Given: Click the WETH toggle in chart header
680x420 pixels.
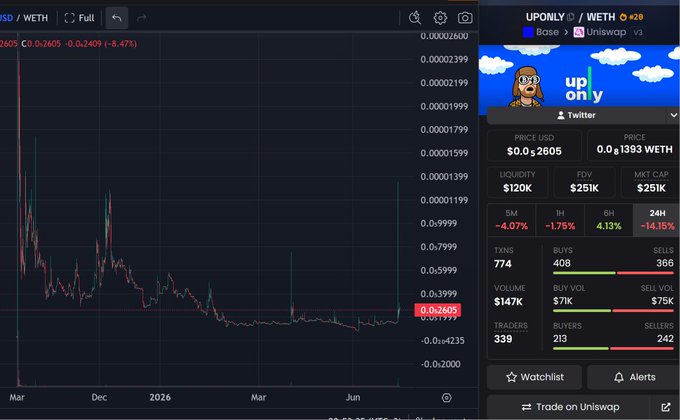Looking at the screenshot, I should (36, 18).
